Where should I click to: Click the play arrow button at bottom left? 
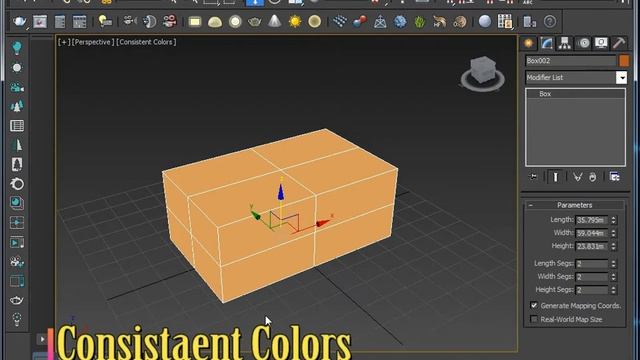tap(42, 339)
